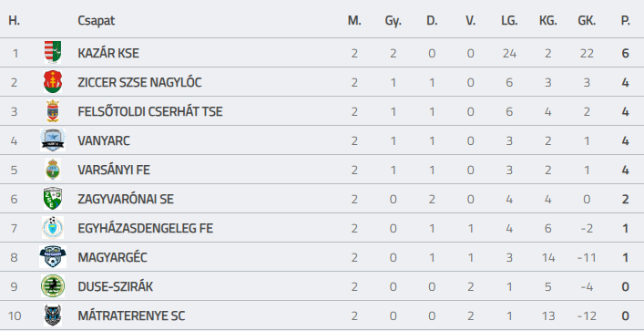Click the Mátraterenye SC owl logo
The height and width of the screenshot is (331, 644).
click(x=53, y=315)
